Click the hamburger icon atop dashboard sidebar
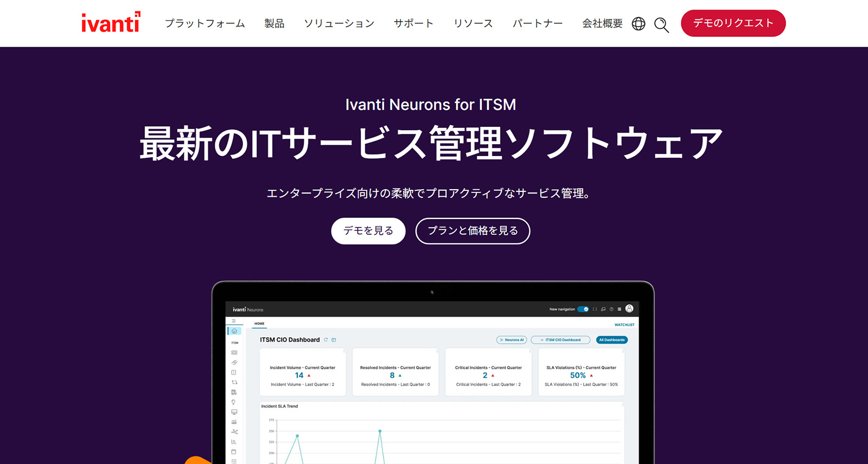 click(x=234, y=321)
